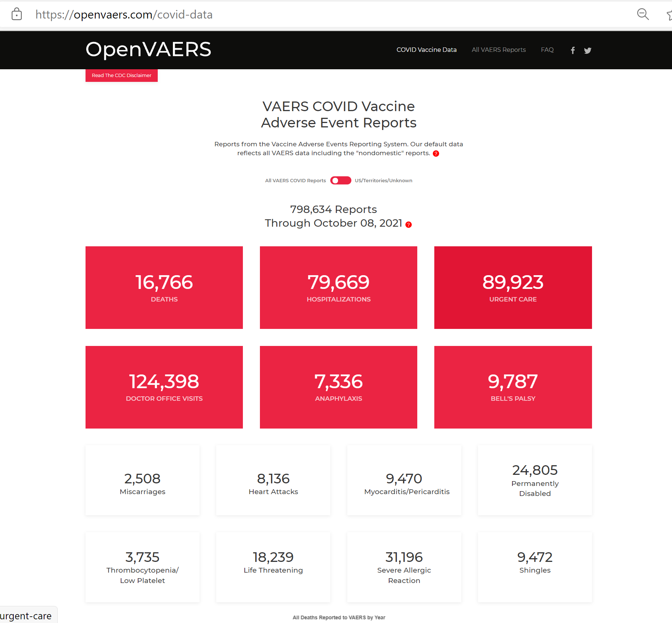The width and height of the screenshot is (672, 623).
Task: Click '798,634 Reports' text
Action: pos(333,209)
